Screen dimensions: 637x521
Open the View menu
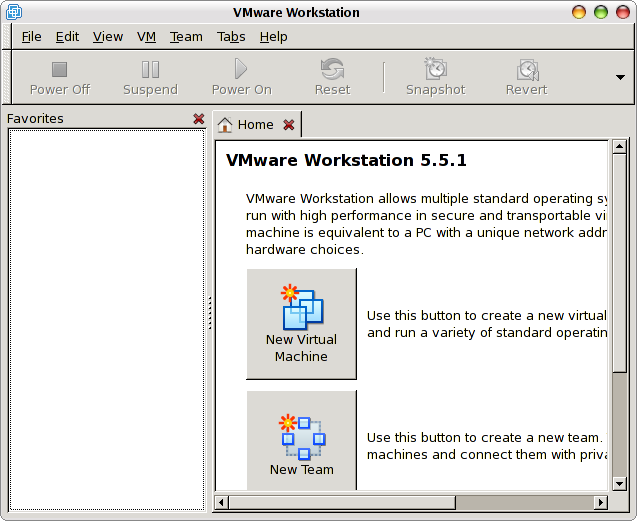pos(108,37)
